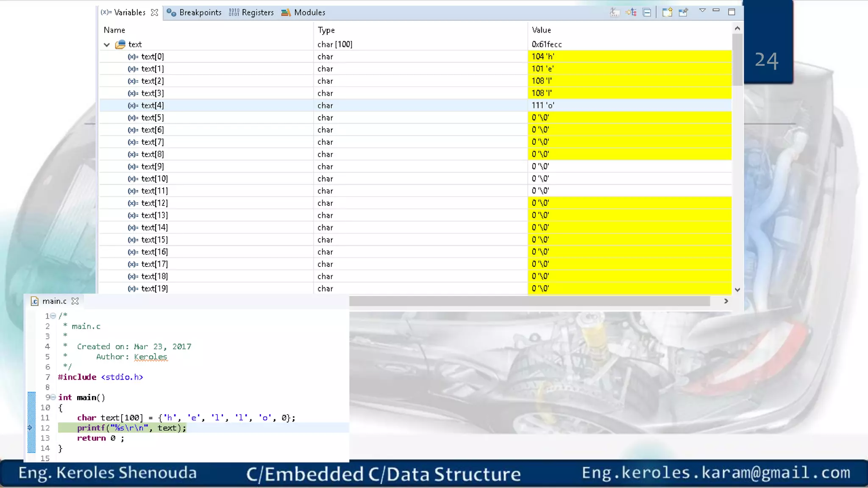Click the Name column header
Viewport: 868px width, 488px height.
click(114, 30)
